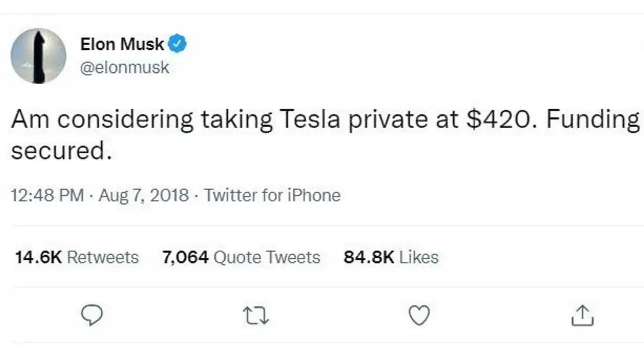644x362 pixels.
Task: Click the blue verified badge
Action: coord(177,44)
